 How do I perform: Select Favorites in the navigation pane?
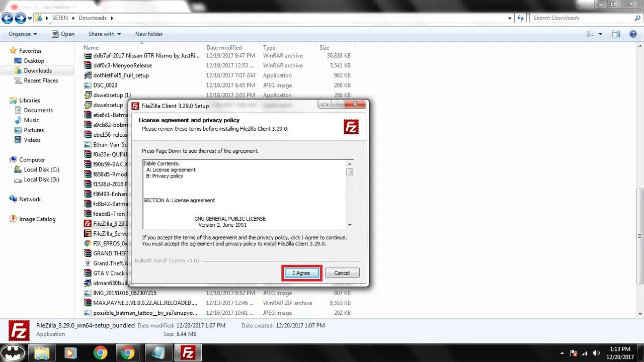(x=30, y=51)
